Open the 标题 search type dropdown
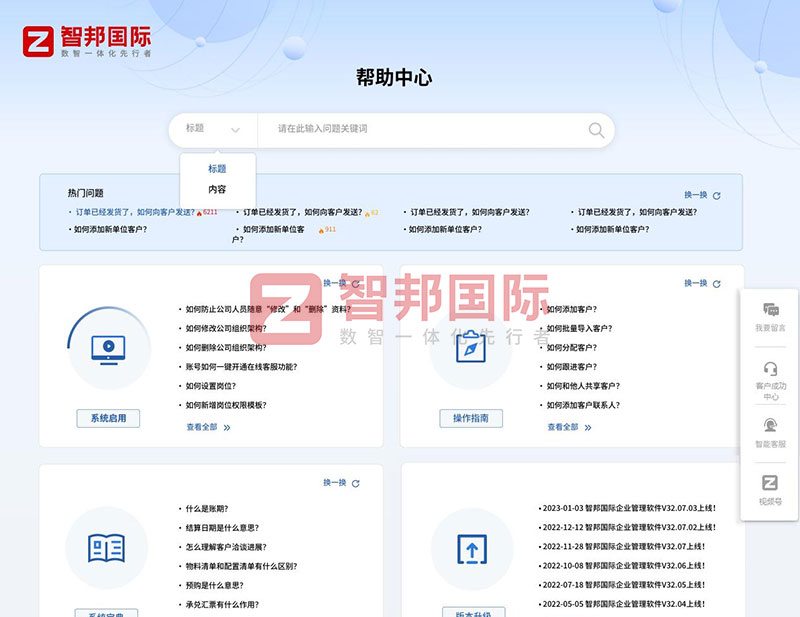 click(x=210, y=130)
